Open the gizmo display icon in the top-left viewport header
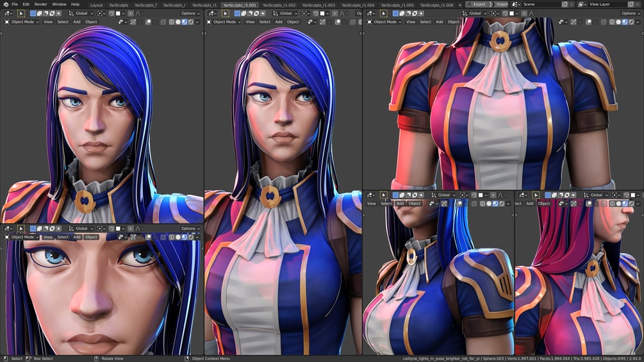The width and height of the screenshot is (644, 362). tap(133, 22)
